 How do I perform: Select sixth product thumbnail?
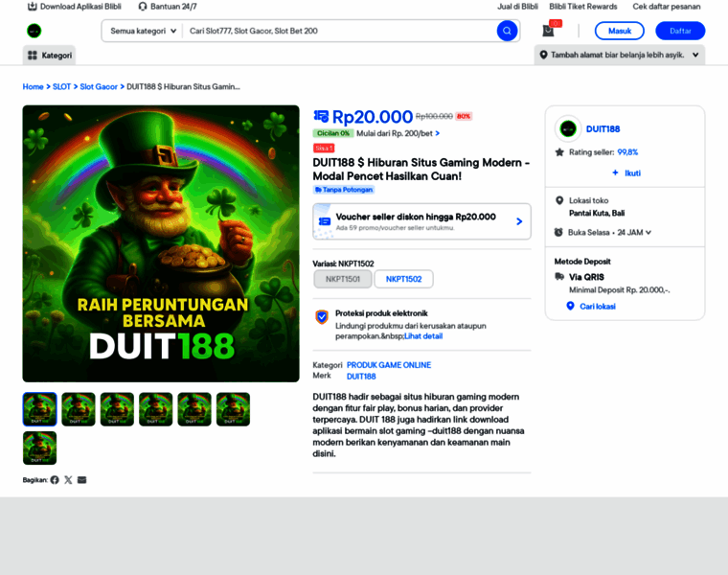233,409
